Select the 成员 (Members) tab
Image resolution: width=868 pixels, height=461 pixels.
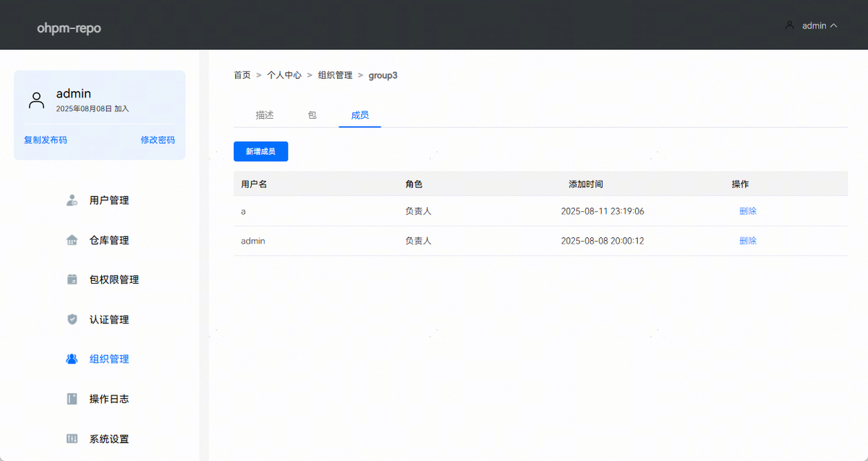(x=359, y=115)
